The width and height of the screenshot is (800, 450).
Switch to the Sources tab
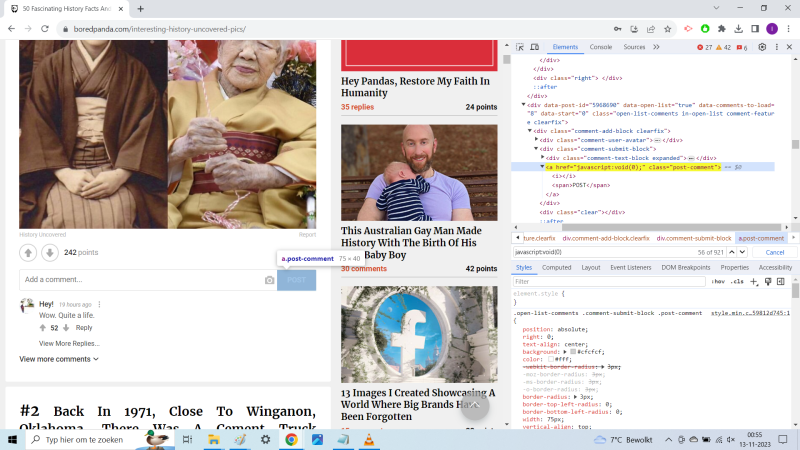coord(634,47)
